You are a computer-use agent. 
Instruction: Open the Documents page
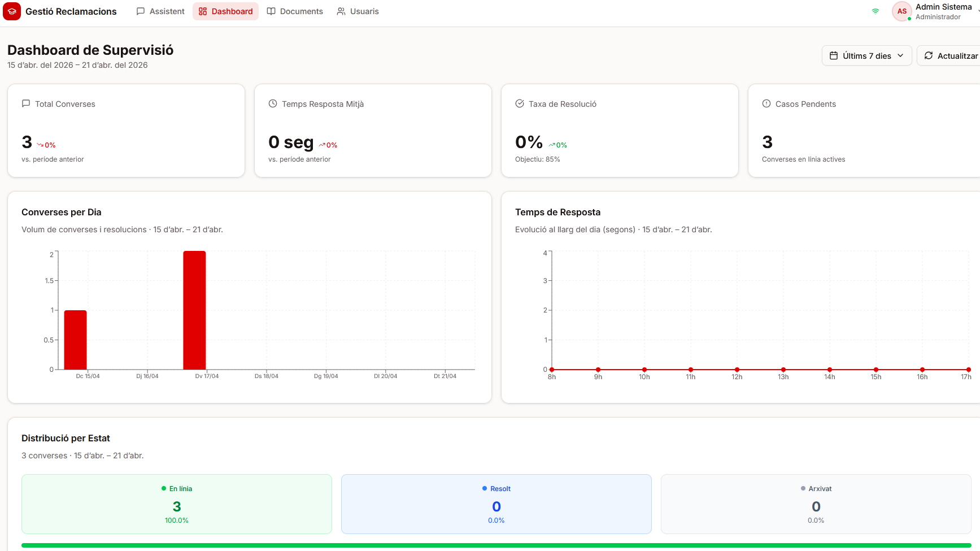(x=301, y=11)
